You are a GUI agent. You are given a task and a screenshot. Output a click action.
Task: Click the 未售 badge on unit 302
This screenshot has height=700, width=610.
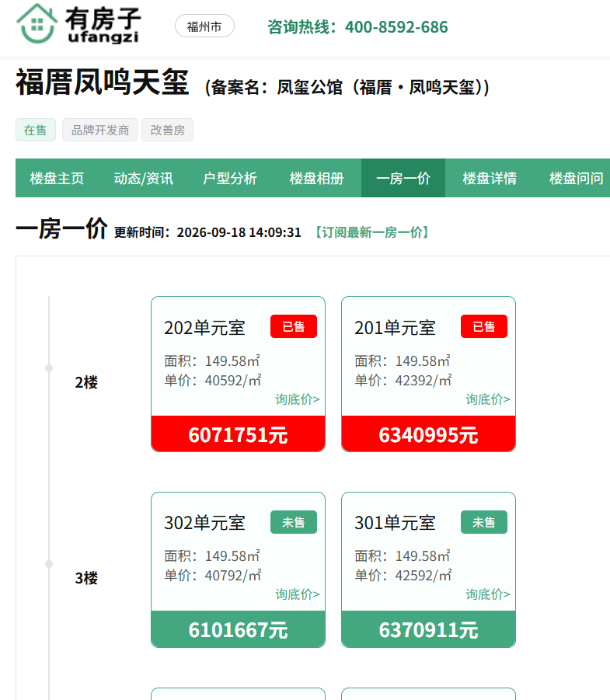[x=294, y=522]
